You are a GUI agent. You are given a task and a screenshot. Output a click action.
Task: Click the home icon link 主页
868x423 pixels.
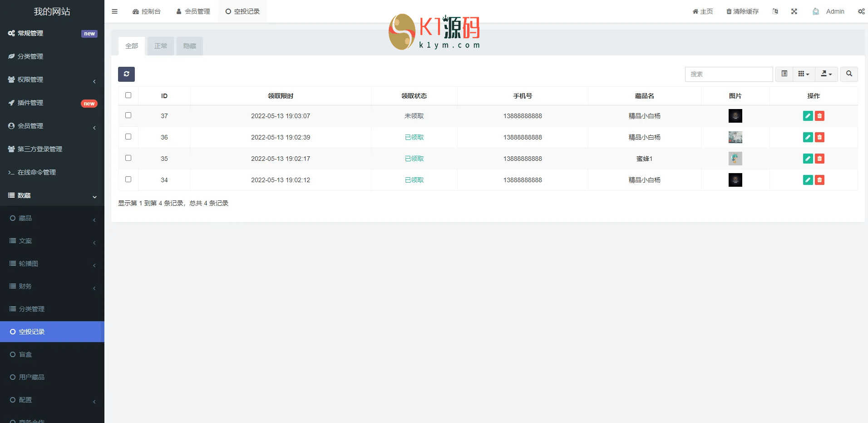tap(702, 11)
